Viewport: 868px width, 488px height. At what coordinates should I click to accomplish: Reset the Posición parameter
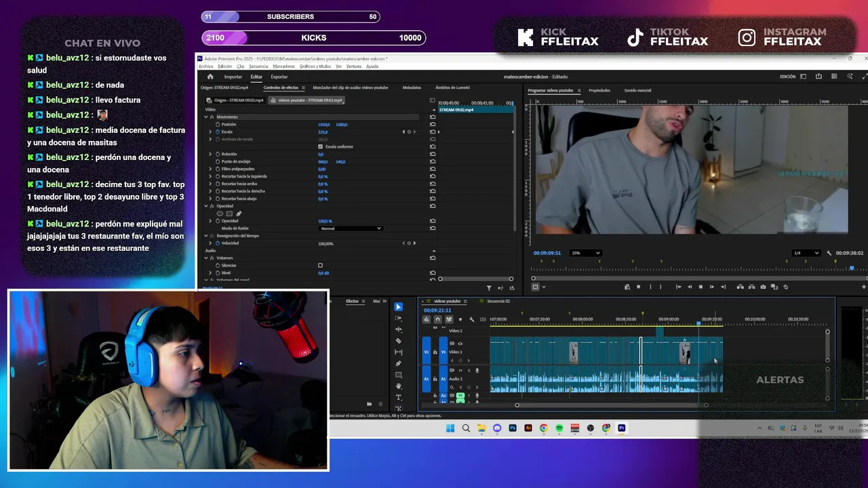(433, 125)
